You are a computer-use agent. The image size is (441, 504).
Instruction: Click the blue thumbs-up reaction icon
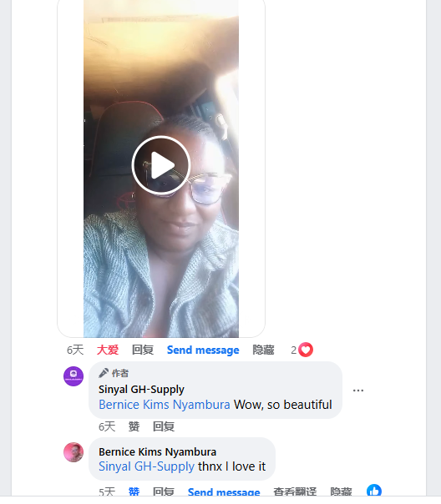pos(374,491)
